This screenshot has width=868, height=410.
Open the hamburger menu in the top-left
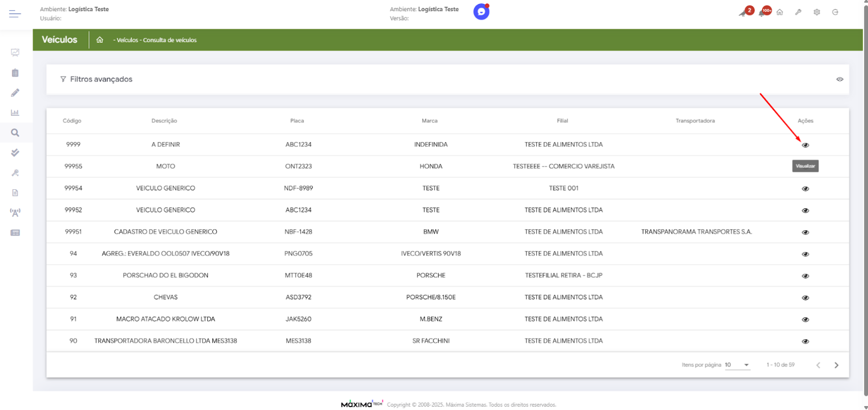click(15, 14)
